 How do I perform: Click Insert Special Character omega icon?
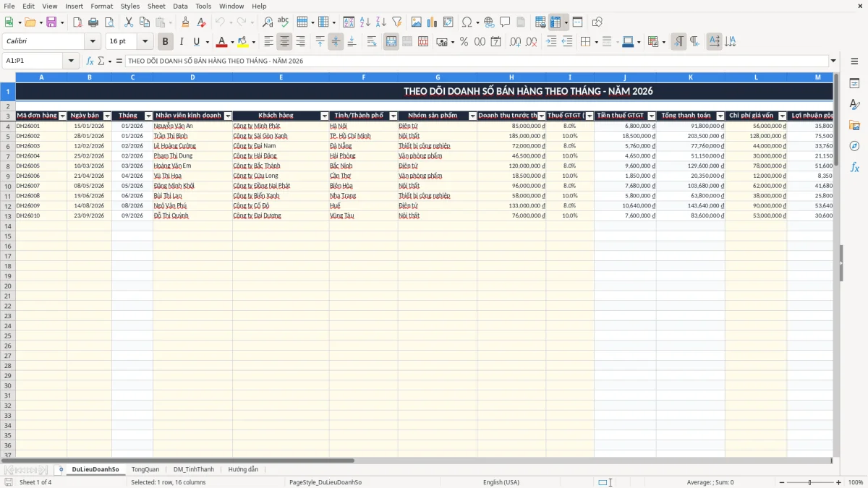467,22
